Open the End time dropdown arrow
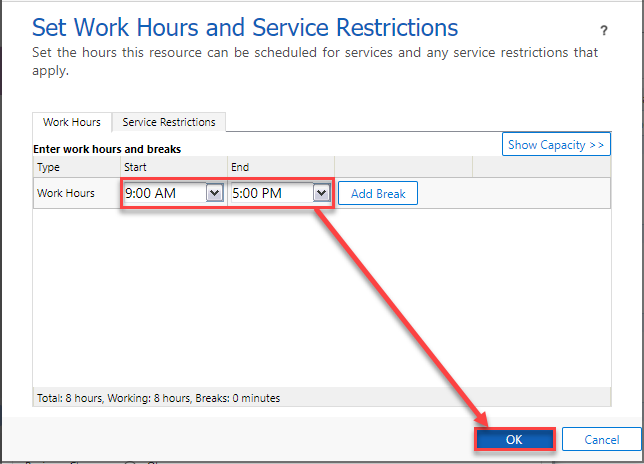 coord(320,193)
